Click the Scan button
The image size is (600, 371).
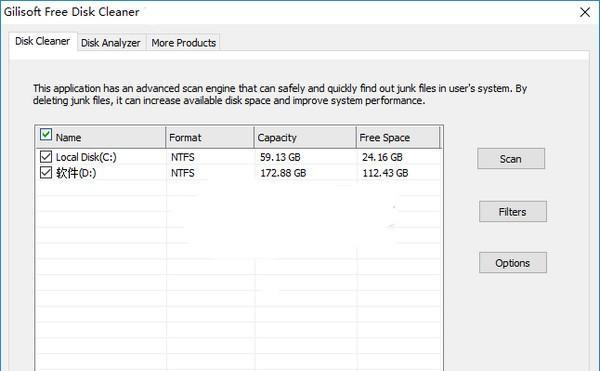coord(511,159)
